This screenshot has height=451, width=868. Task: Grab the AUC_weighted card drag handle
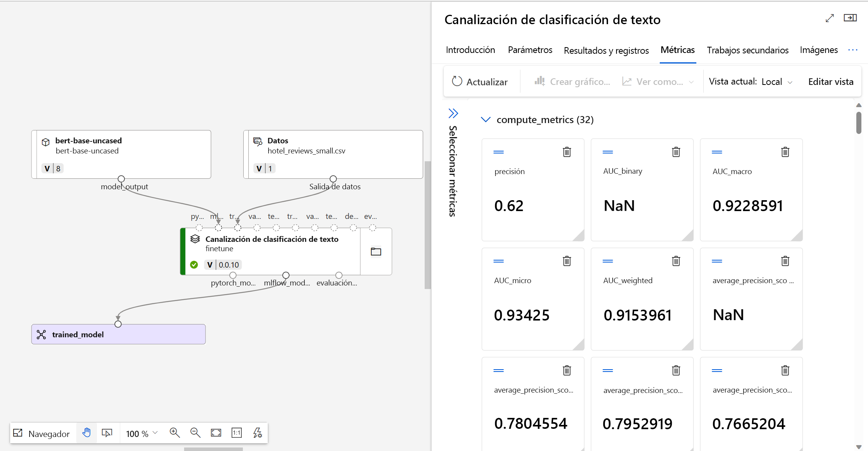[x=608, y=261]
